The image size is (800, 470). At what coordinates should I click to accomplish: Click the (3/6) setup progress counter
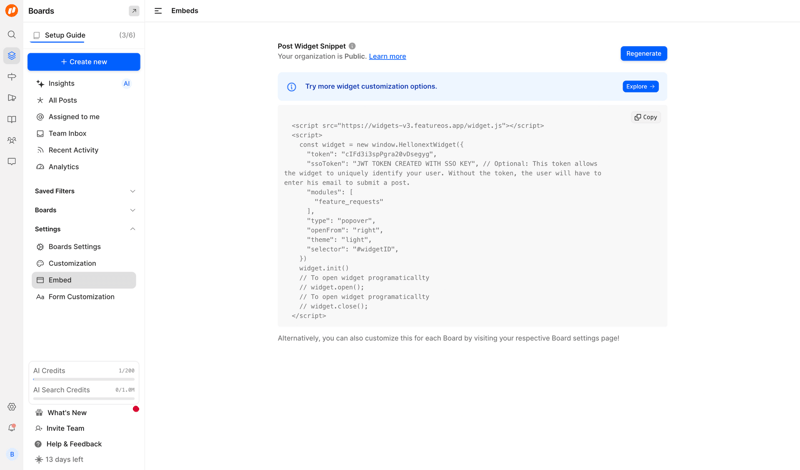[127, 35]
